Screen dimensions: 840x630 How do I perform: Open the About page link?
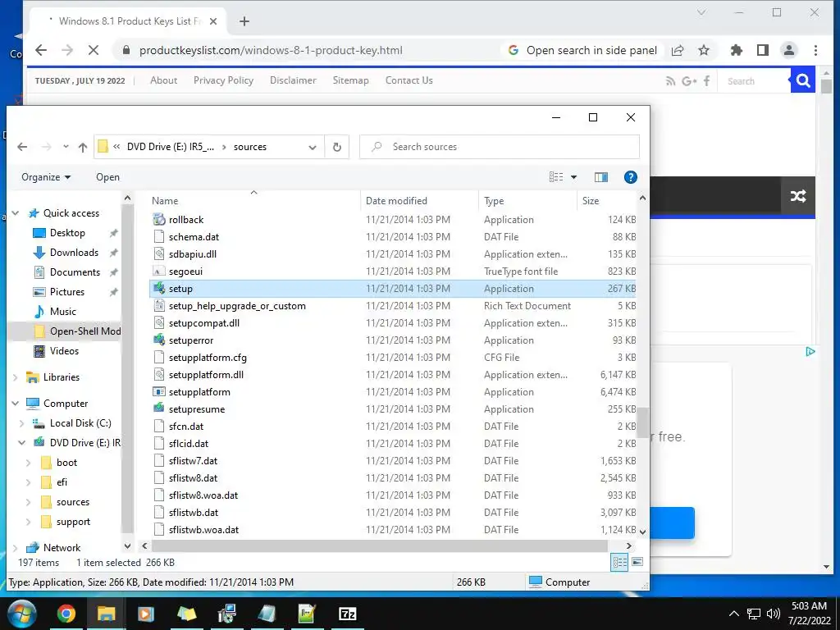163,80
